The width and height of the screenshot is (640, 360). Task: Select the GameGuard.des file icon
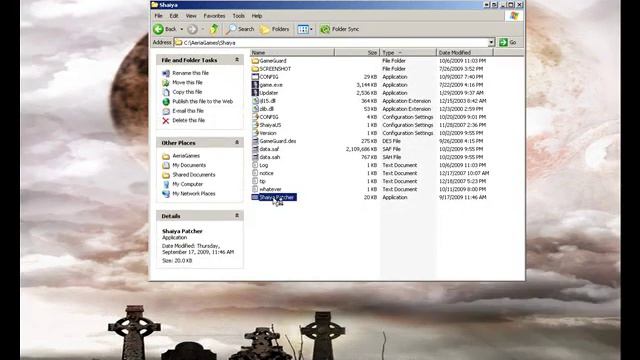(255, 141)
